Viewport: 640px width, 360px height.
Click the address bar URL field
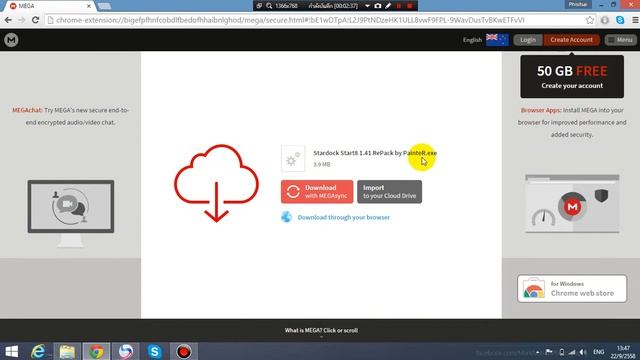318,20
